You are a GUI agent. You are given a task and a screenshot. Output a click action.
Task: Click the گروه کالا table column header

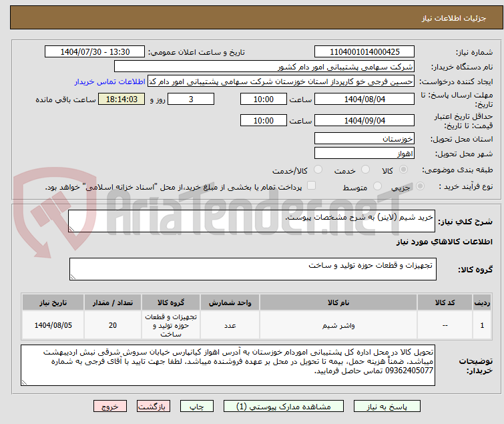click(171, 302)
